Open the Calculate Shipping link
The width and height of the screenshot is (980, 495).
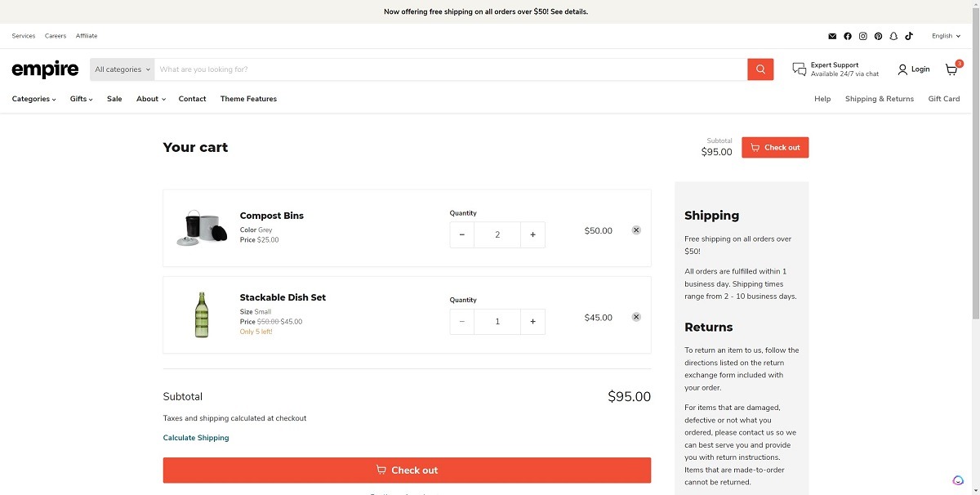[195, 437]
